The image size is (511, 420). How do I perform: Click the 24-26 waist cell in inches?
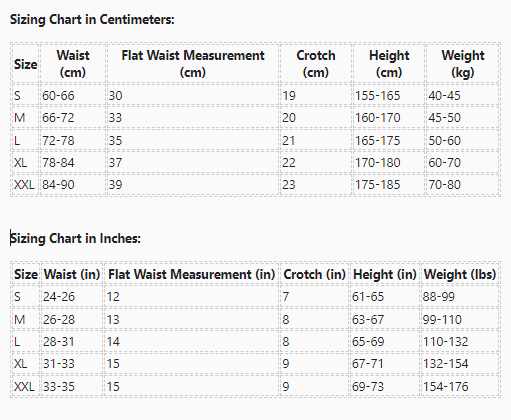[x=72, y=296]
